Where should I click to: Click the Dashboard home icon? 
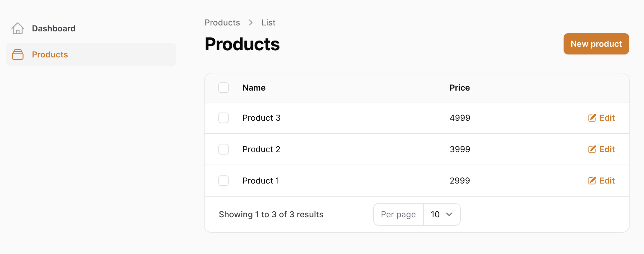click(18, 28)
